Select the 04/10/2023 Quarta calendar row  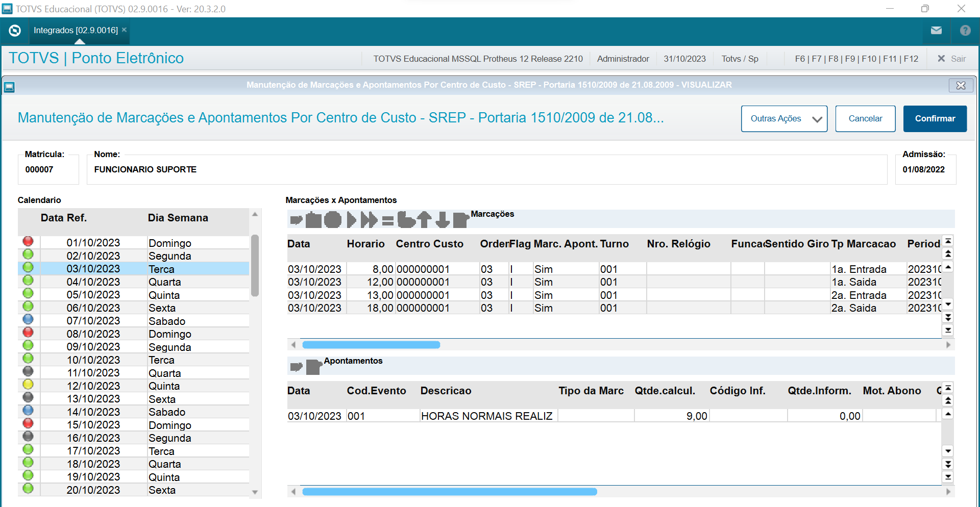tap(134, 282)
